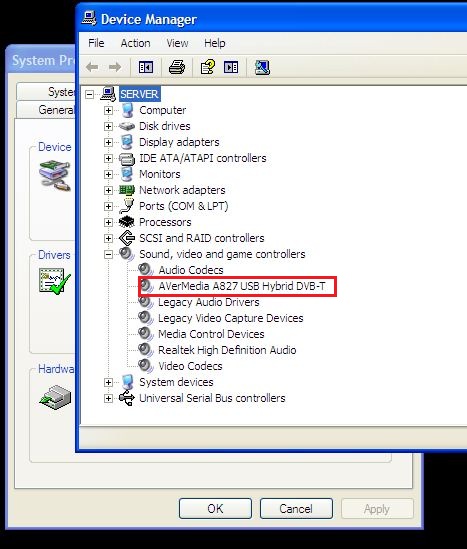
Task: Click the Computer category icon
Action: click(127, 110)
